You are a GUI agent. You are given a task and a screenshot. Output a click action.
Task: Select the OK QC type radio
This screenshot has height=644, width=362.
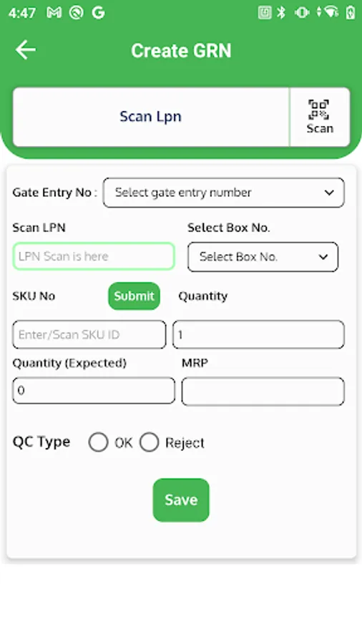click(x=99, y=442)
